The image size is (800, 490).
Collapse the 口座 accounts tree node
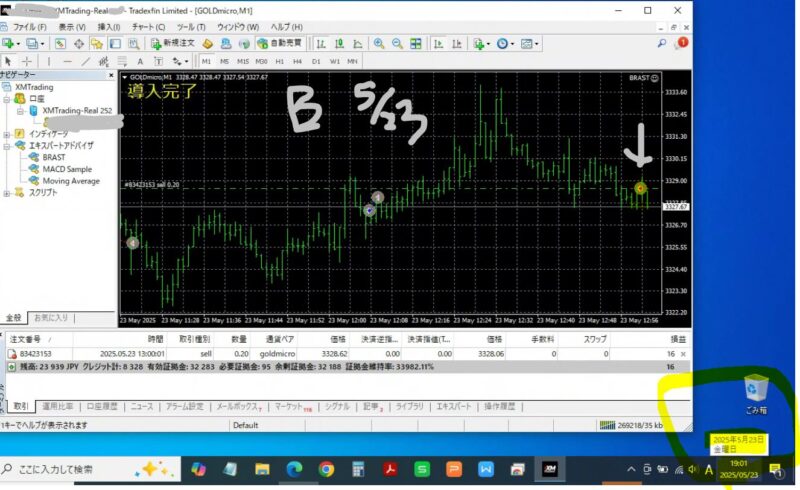pos(6,99)
